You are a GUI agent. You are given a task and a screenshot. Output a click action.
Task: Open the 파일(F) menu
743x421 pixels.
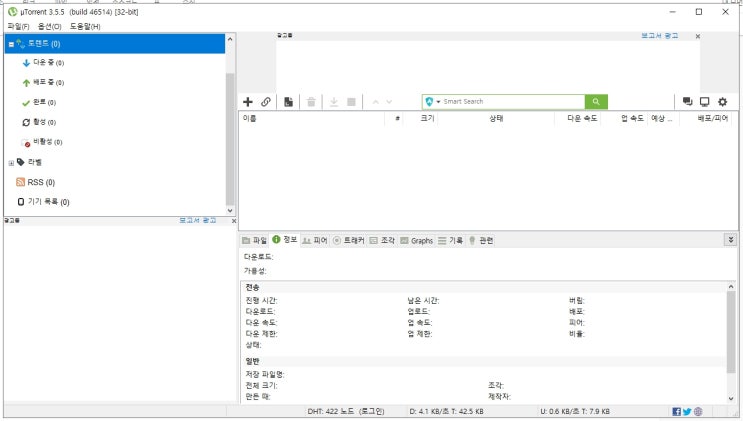click(18, 27)
